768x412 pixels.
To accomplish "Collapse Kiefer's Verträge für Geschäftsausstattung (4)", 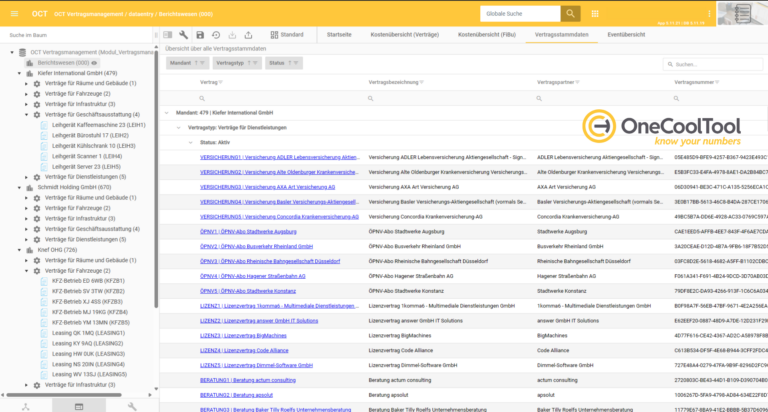I will (x=26, y=115).
